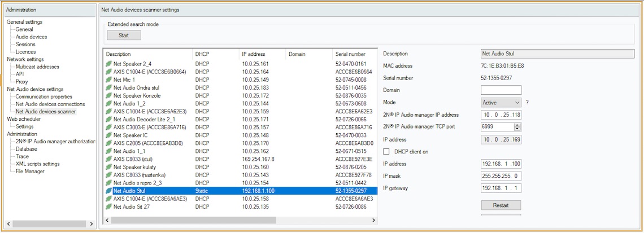Open General under General settings
The height and width of the screenshot is (233, 644).
[x=25, y=29]
